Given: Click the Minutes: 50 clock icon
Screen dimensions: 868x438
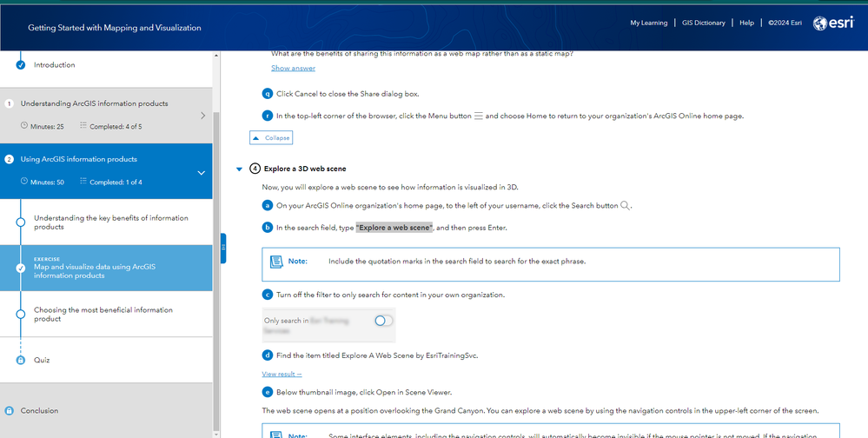Looking at the screenshot, I should [x=23, y=181].
